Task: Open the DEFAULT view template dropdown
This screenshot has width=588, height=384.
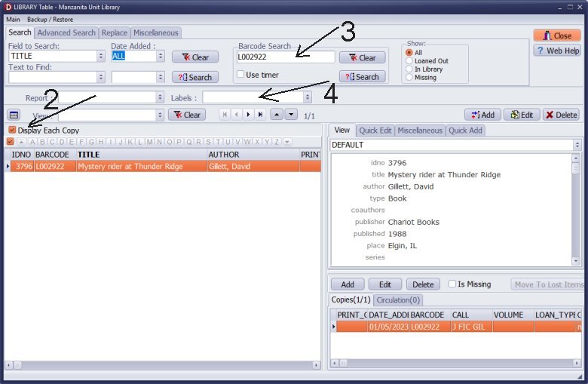Action: tap(577, 145)
